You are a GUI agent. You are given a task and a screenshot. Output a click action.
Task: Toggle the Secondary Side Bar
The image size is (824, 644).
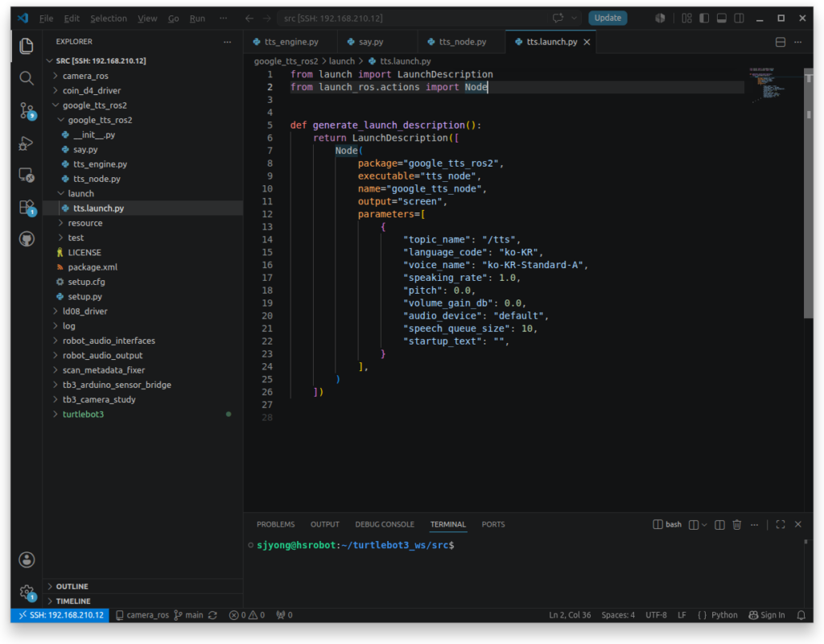tap(739, 19)
